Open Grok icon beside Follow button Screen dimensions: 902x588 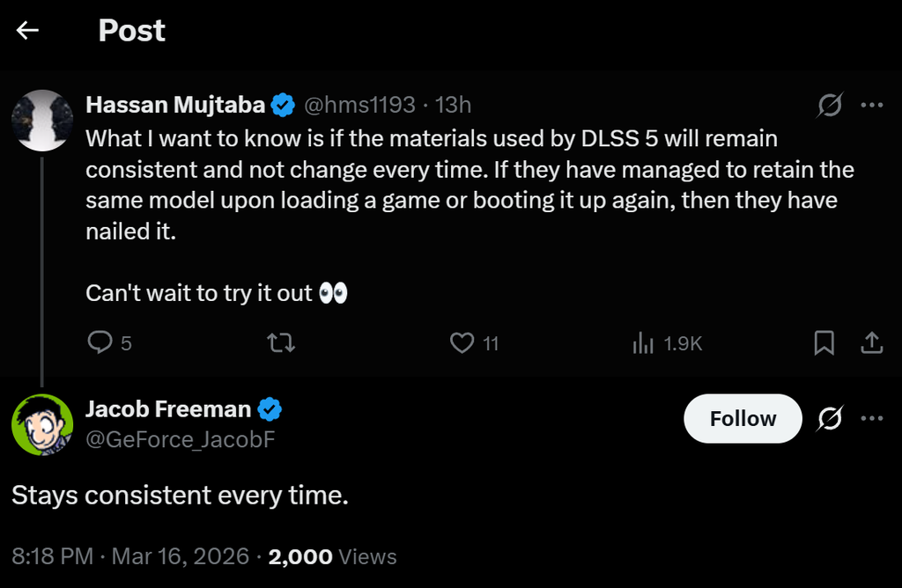tap(829, 419)
